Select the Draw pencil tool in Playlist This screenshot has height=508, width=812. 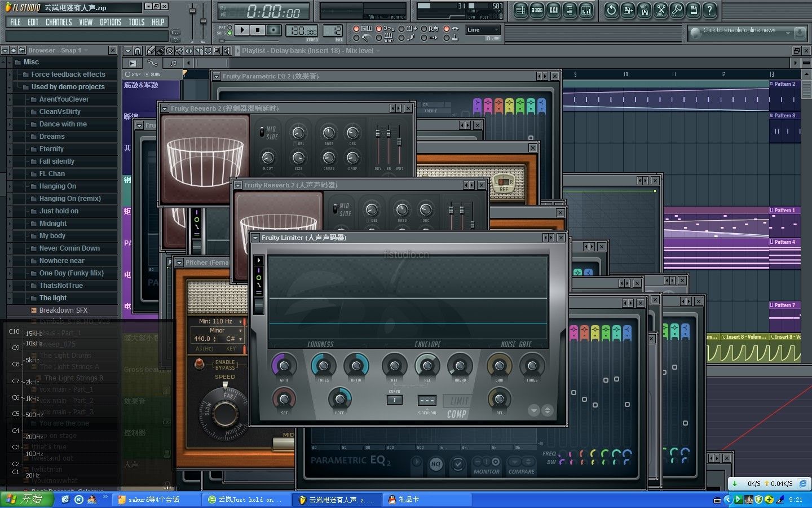click(x=151, y=51)
